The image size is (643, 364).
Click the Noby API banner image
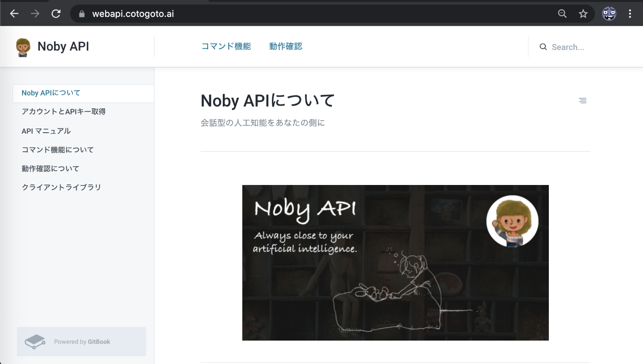(x=395, y=263)
